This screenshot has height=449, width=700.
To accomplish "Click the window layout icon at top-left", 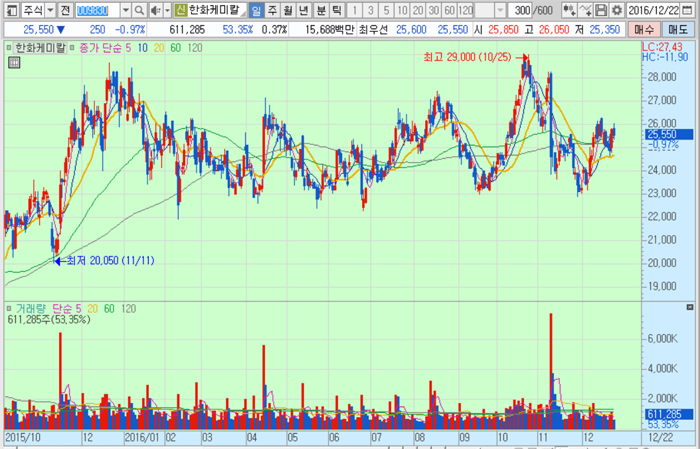I will [x=10, y=10].
